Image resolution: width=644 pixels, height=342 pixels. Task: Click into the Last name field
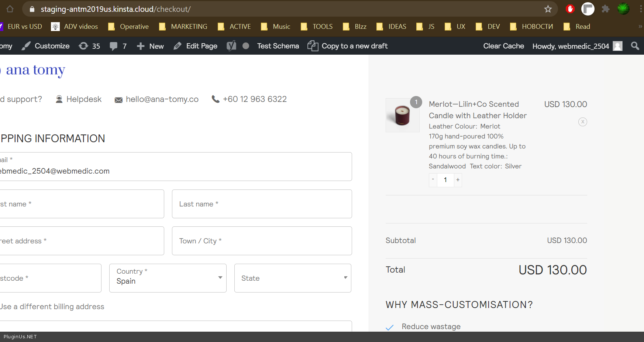point(262,204)
